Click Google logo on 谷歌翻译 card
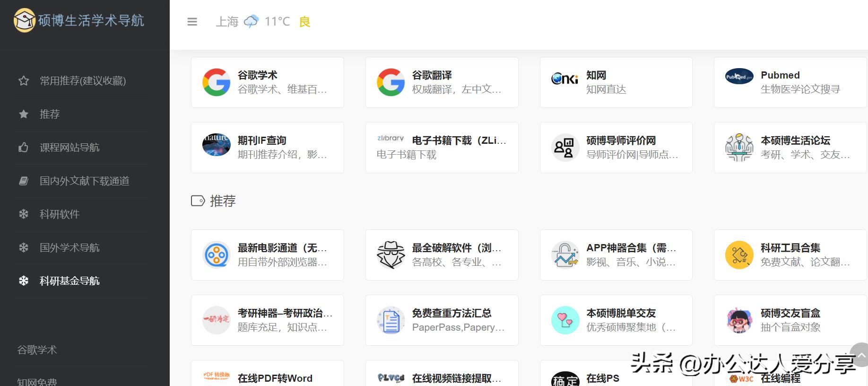868x386 pixels. 391,82
